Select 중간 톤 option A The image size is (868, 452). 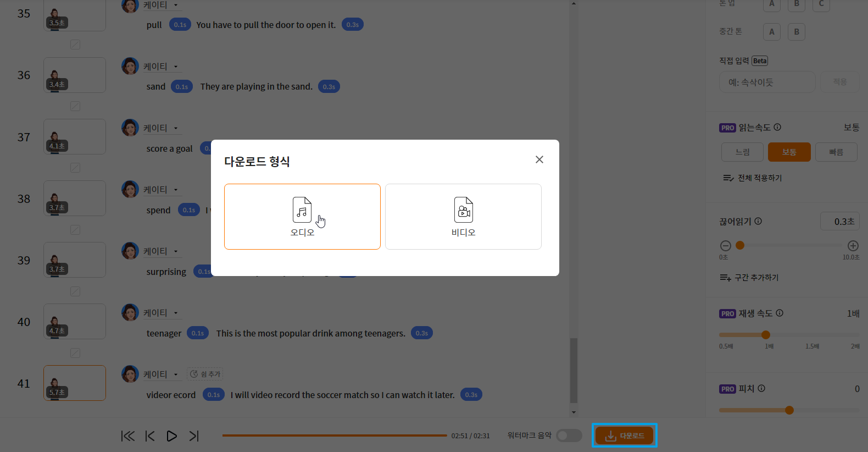tap(772, 31)
